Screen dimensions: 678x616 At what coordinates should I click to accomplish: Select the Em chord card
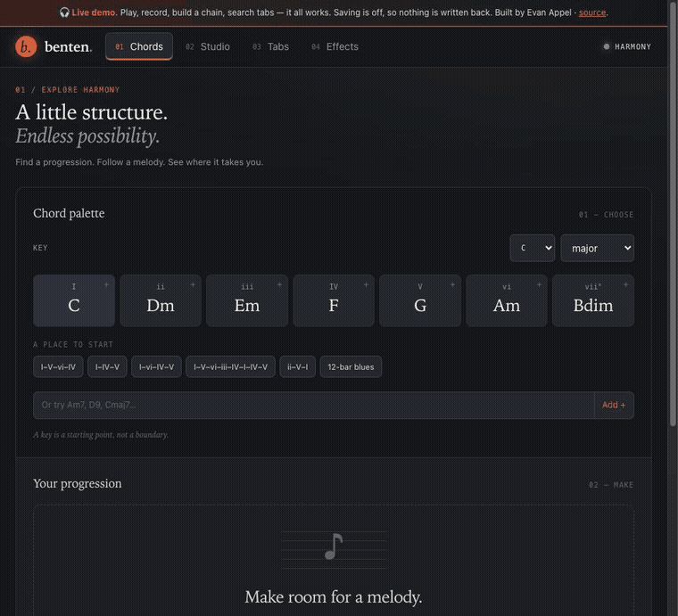click(247, 300)
